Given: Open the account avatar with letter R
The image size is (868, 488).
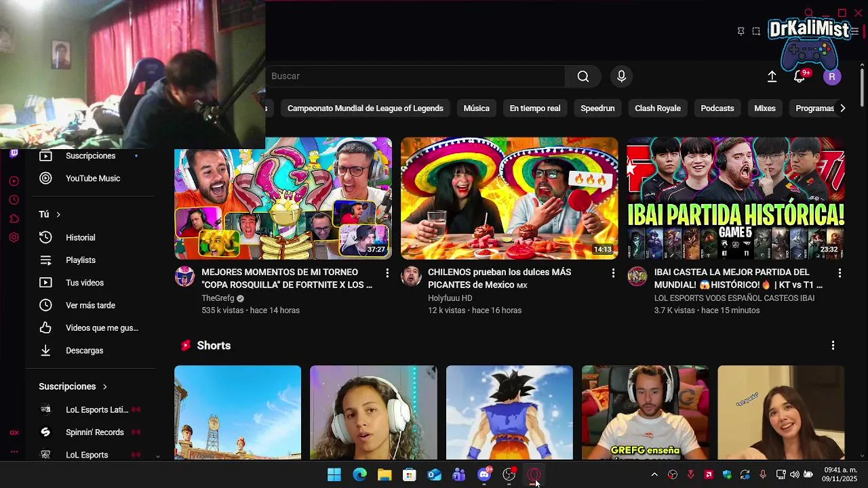Looking at the screenshot, I should pyautogui.click(x=832, y=77).
